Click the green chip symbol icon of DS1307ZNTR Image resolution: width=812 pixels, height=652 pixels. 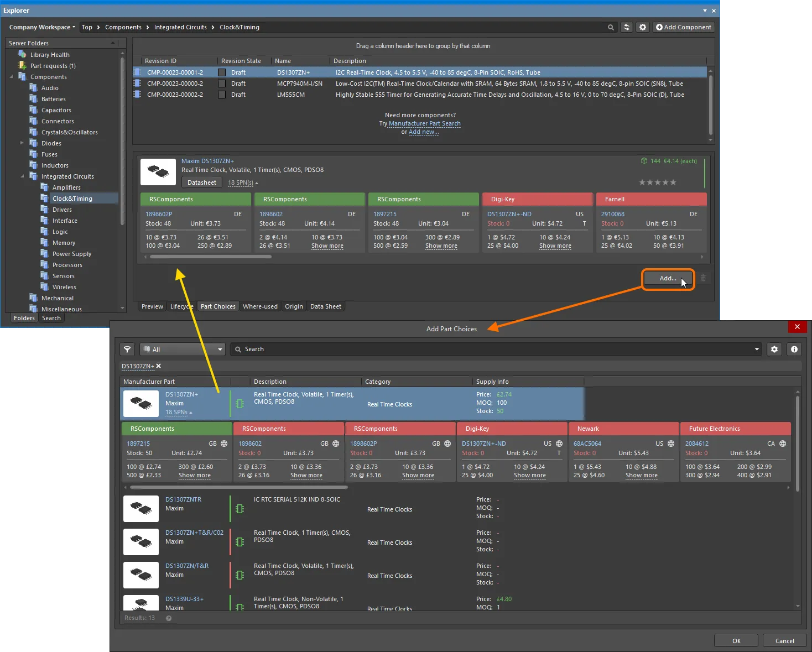click(x=240, y=509)
